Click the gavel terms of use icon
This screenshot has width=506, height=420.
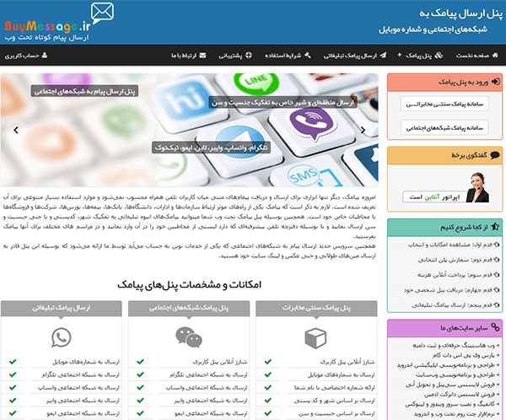pyautogui.click(x=308, y=55)
